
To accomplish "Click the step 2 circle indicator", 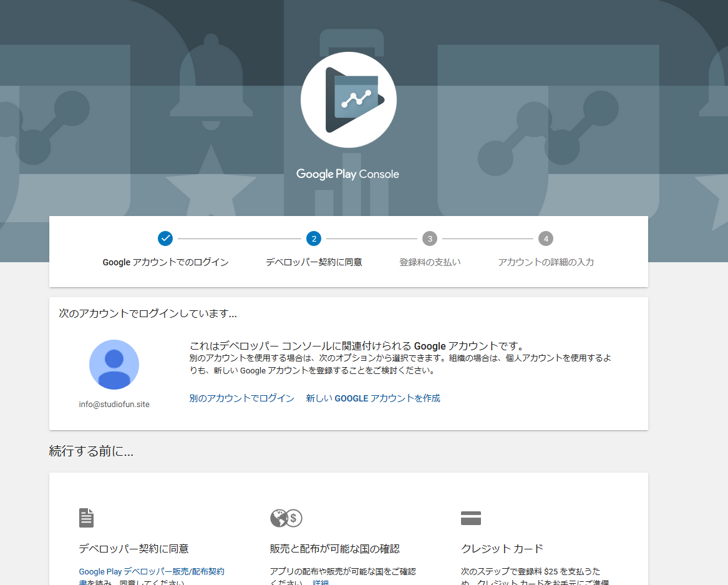I will pyautogui.click(x=314, y=238).
